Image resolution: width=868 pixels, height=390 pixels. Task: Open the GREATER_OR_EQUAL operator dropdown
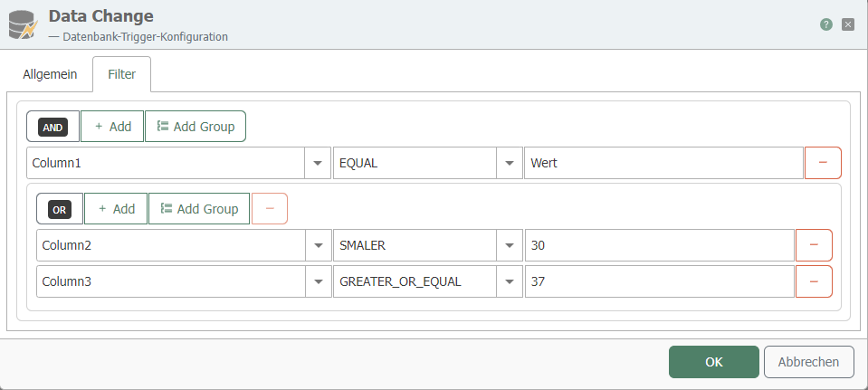tap(509, 281)
